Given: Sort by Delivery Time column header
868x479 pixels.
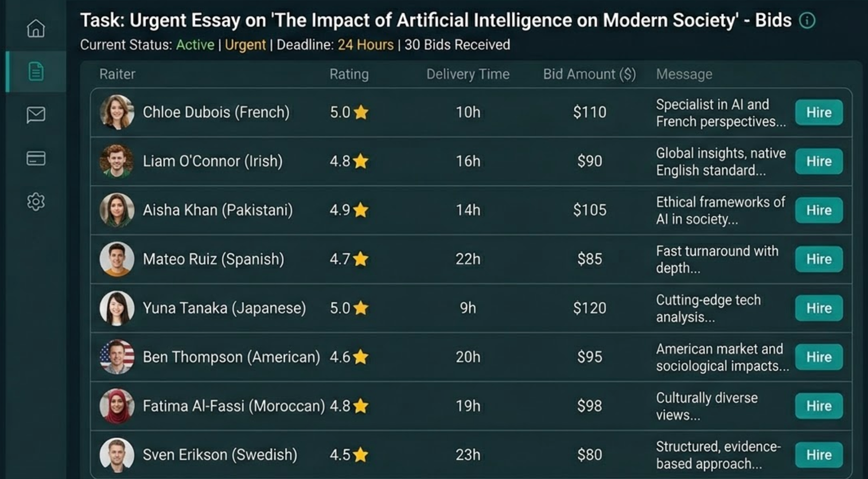Looking at the screenshot, I should (x=467, y=74).
